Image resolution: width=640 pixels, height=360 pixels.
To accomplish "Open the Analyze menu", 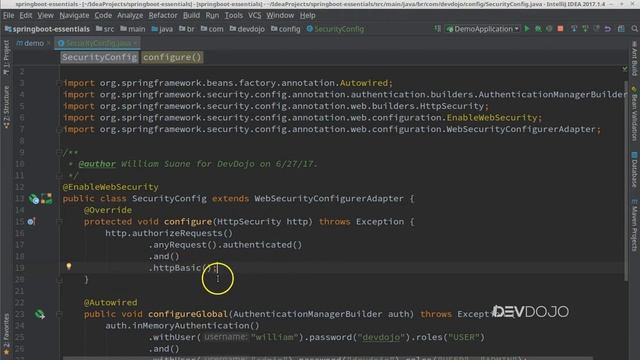I will point(130,16).
